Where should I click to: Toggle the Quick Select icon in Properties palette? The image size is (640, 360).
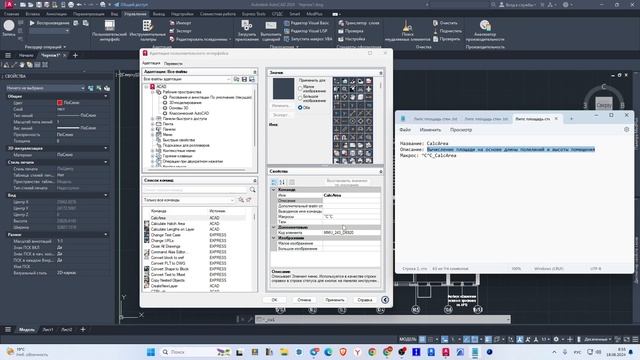click(x=107, y=88)
